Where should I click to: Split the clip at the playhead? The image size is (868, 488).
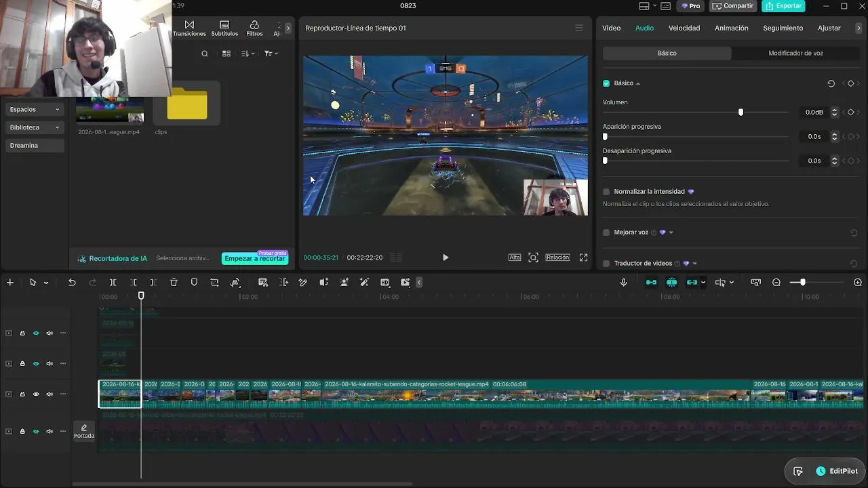pyautogui.click(x=113, y=283)
